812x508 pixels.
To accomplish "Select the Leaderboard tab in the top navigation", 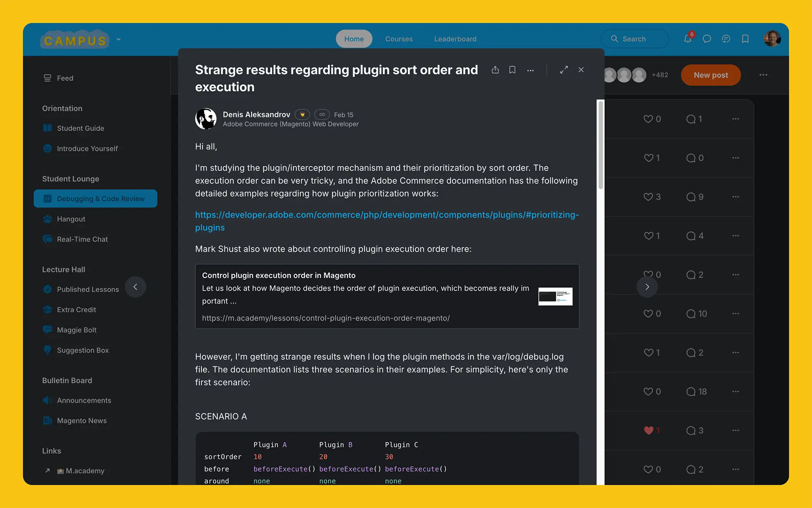I will 456,39.
